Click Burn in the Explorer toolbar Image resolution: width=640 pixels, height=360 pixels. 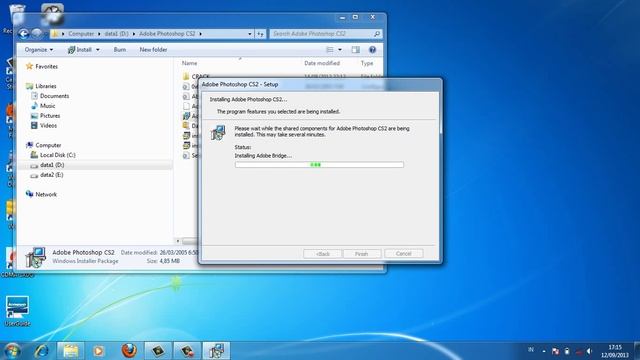pos(120,50)
